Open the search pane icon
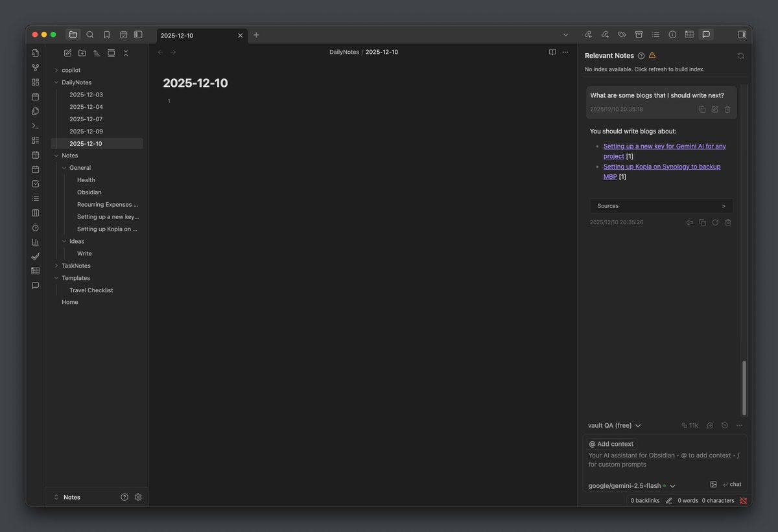 point(90,34)
